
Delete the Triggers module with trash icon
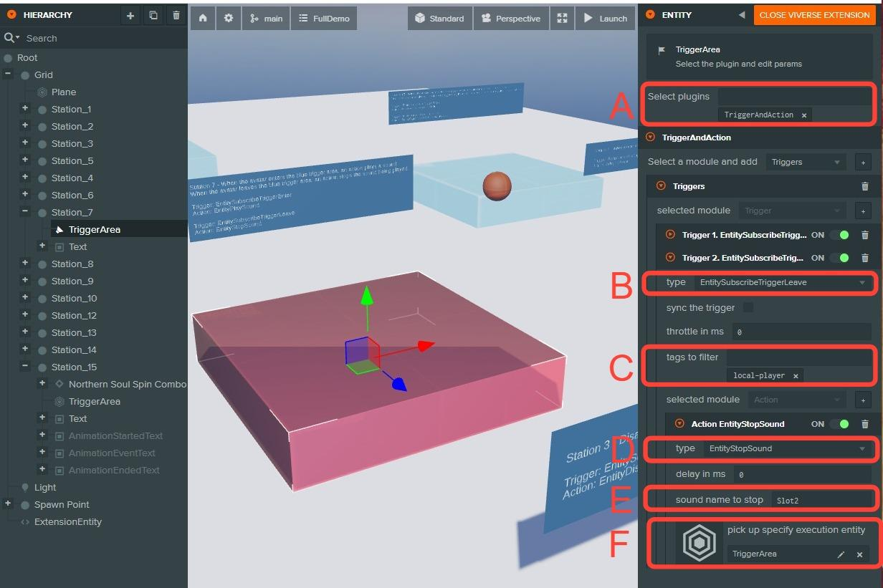864,186
